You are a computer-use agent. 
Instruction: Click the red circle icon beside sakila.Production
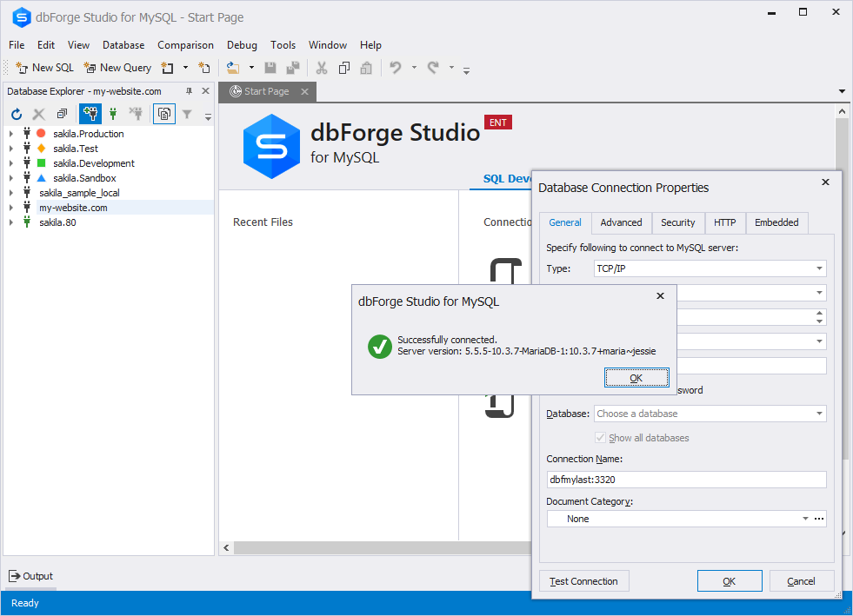41,133
